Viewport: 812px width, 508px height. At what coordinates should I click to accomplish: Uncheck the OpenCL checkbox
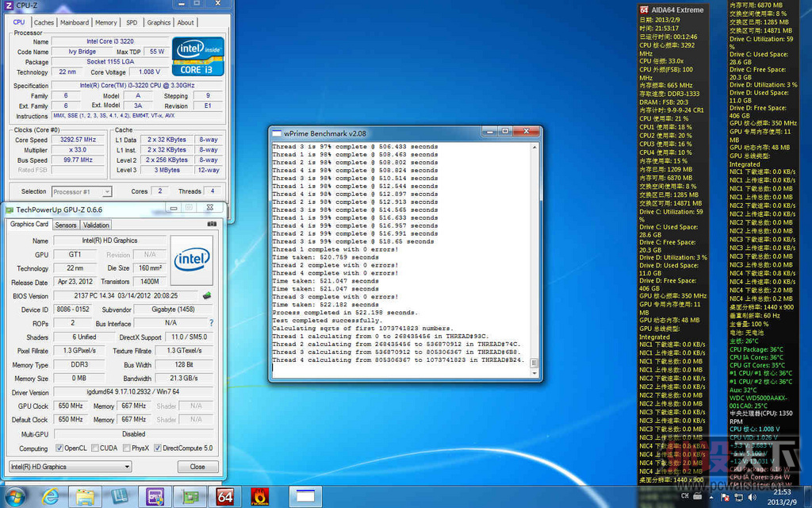tap(59, 448)
